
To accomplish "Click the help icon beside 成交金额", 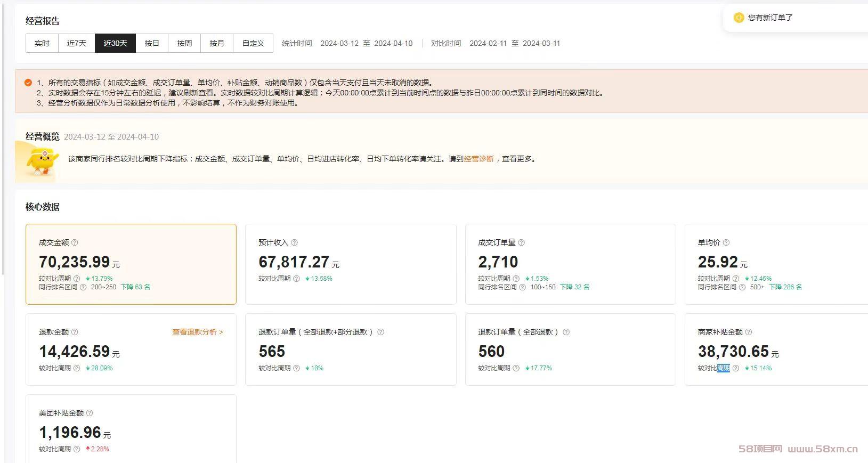I will coord(75,242).
